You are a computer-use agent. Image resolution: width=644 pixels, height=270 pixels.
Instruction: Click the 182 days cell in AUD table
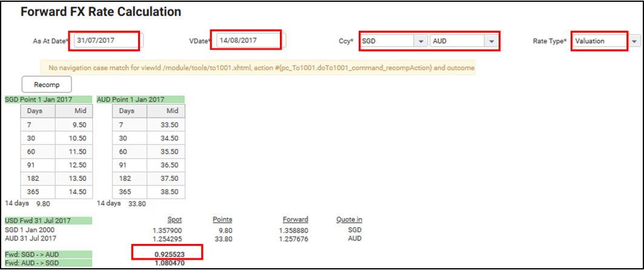tap(130, 179)
